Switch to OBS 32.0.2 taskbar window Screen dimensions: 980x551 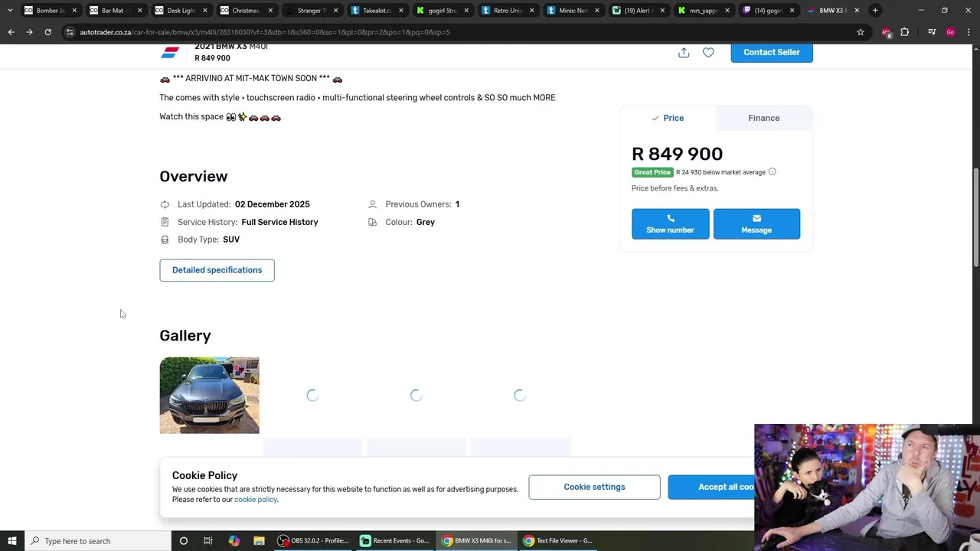point(313,540)
